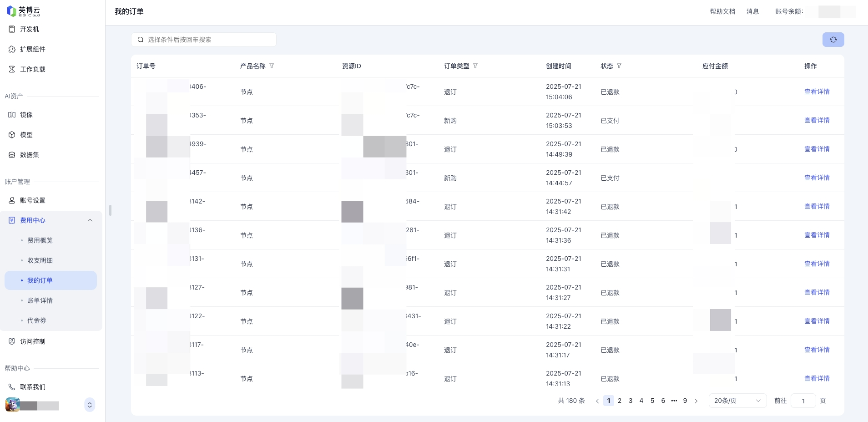
Task: Click the 状态 column filter icon
Action: pos(619,66)
